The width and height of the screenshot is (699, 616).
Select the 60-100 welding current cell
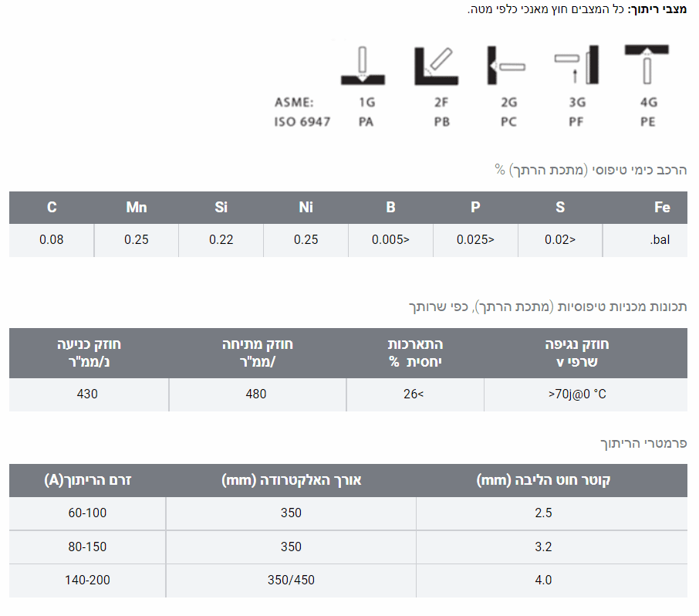87,513
